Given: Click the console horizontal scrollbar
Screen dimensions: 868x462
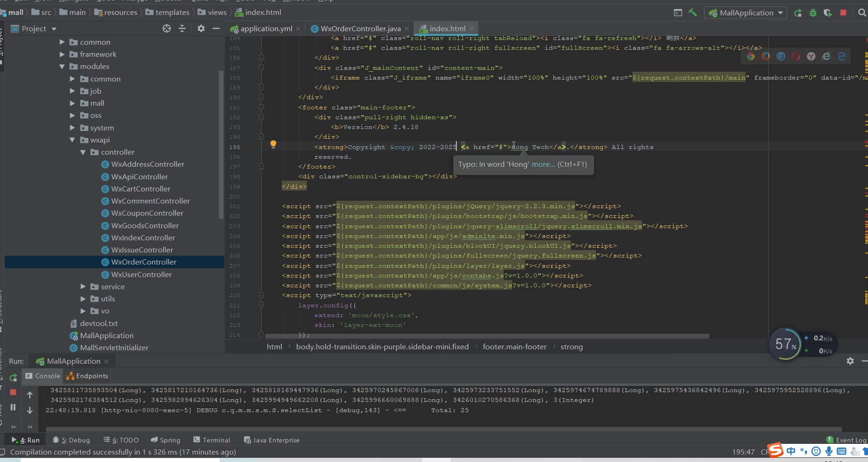Looking at the screenshot, I should coord(443,429).
